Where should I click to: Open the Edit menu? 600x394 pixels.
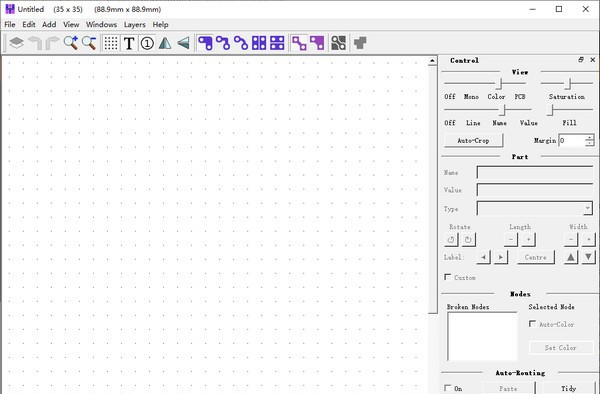[x=29, y=24]
